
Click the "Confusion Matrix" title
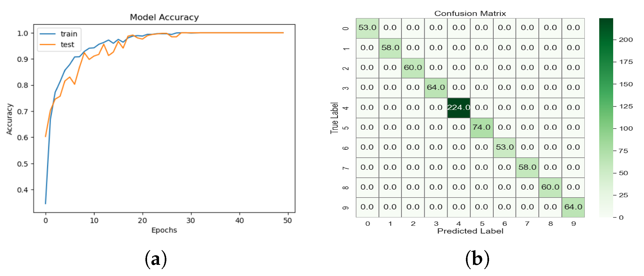click(470, 13)
